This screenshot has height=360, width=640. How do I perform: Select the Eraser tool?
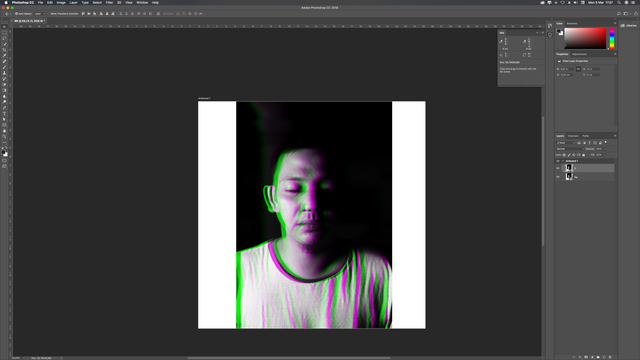point(4,85)
